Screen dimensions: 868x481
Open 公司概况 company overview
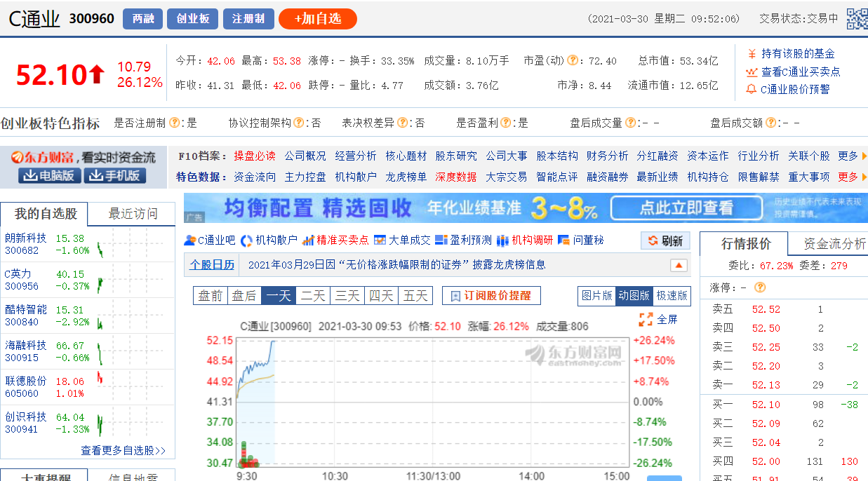[x=305, y=156]
